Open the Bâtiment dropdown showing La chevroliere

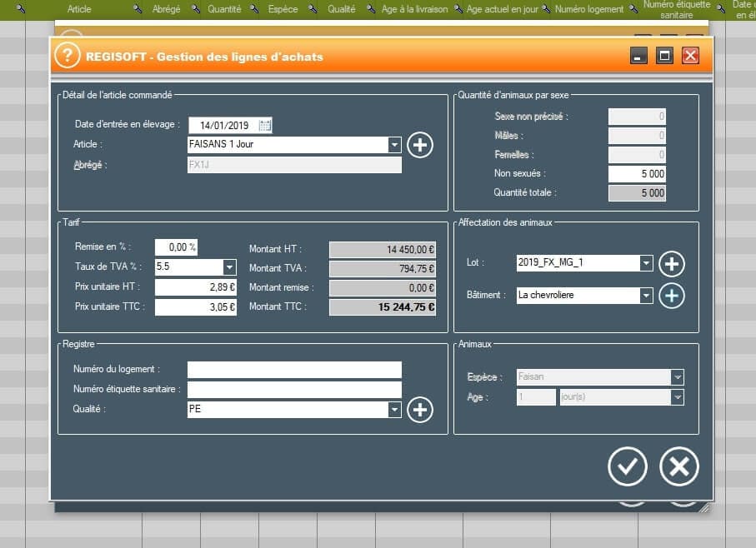[645, 296]
